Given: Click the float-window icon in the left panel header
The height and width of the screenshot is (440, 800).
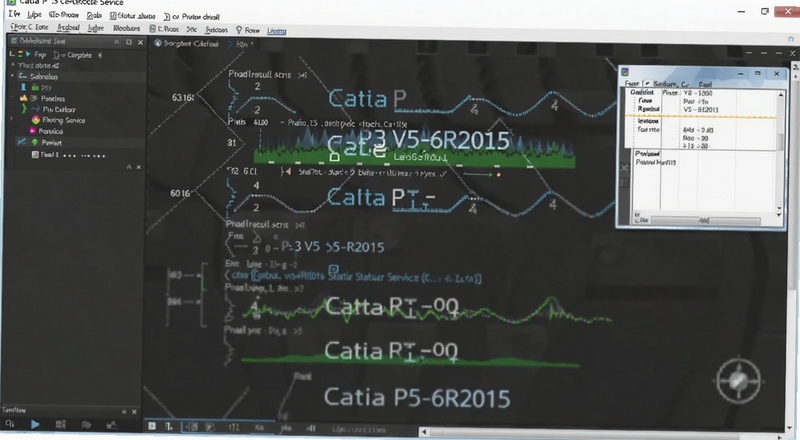Looking at the screenshot, I should coord(129,42).
